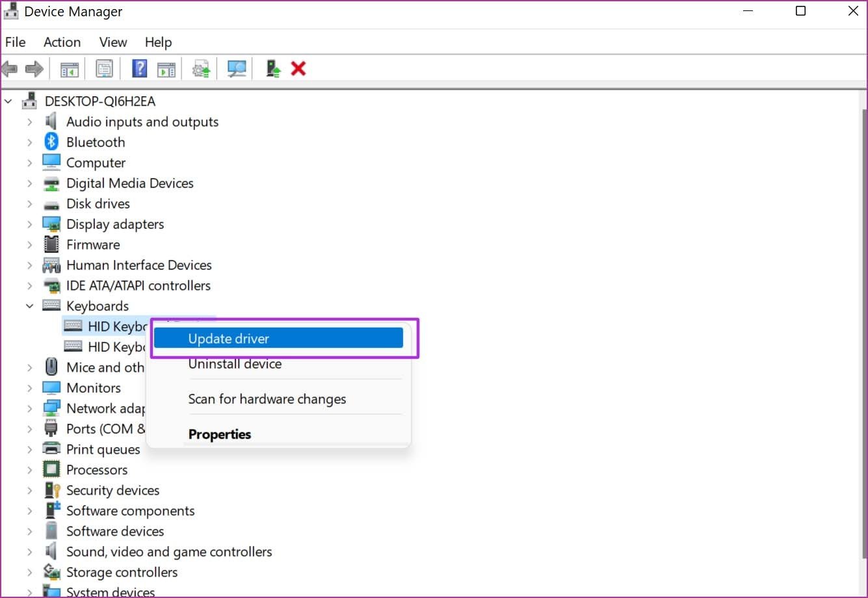Click the Bluetooth category icon
Screen dimensions: 868x598
tap(51, 142)
